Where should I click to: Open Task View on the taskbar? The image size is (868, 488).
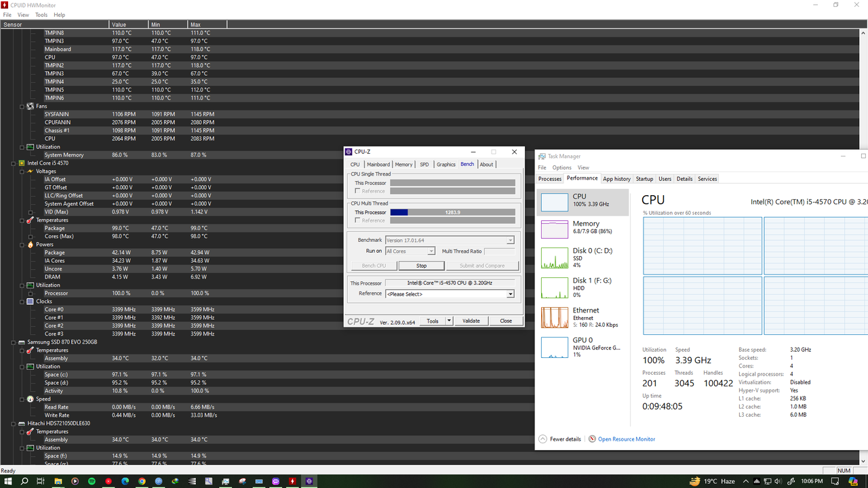[x=41, y=481]
